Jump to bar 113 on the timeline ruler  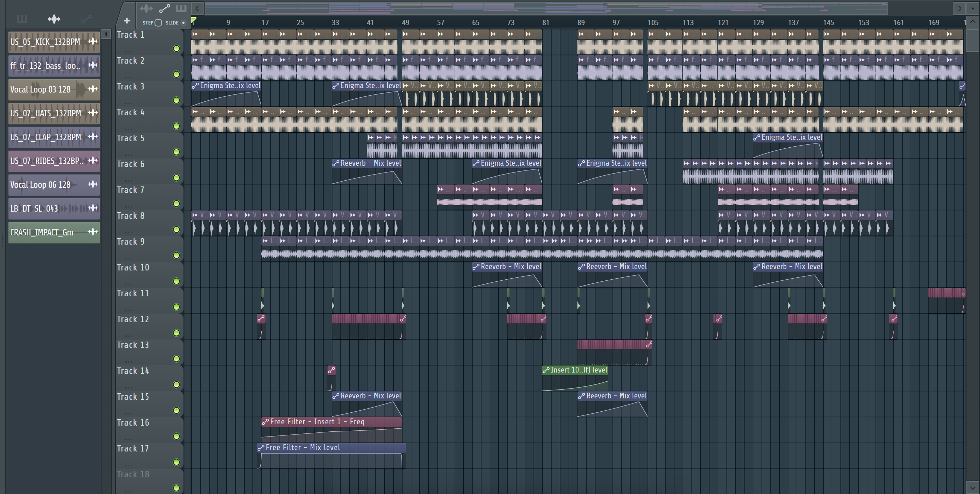[x=688, y=22]
